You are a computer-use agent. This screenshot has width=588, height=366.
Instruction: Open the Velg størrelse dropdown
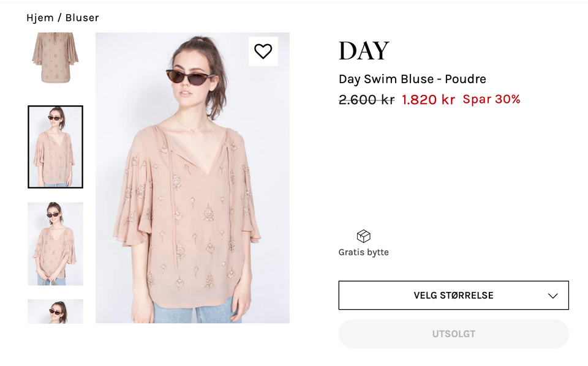click(453, 296)
